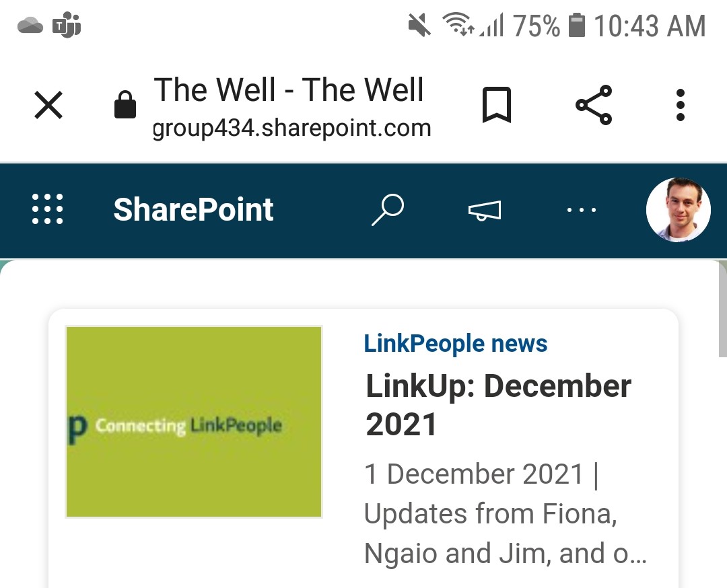Screen dimensions: 727x588
Task: Share the page using the share icon
Action: point(594,105)
